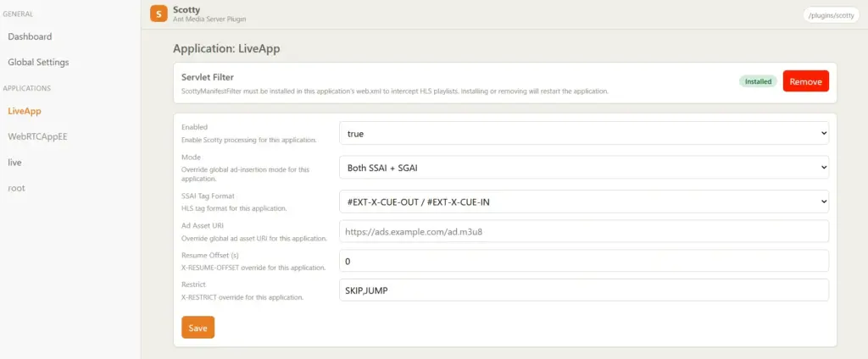The height and width of the screenshot is (359, 868).
Task: Click the Restrict setting label
Action: tap(194, 284)
